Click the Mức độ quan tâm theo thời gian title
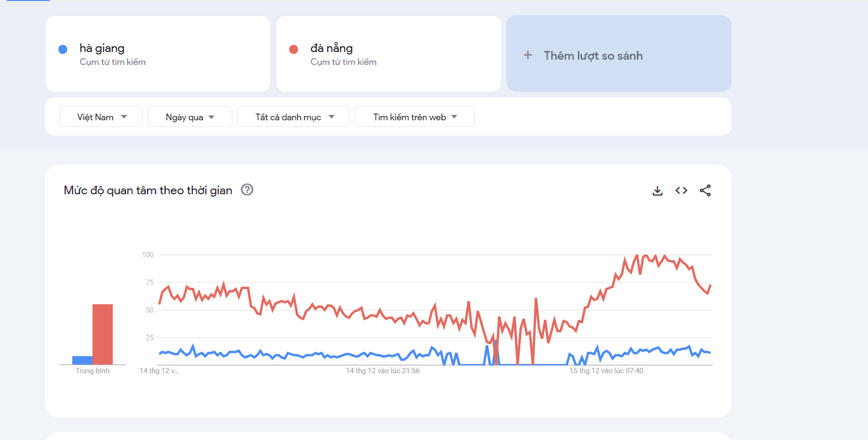The image size is (868, 440). (148, 190)
